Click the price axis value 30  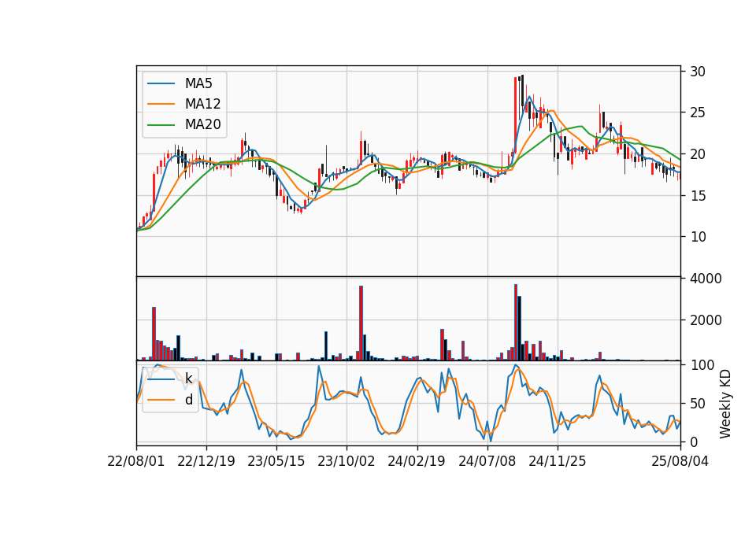coord(698,72)
